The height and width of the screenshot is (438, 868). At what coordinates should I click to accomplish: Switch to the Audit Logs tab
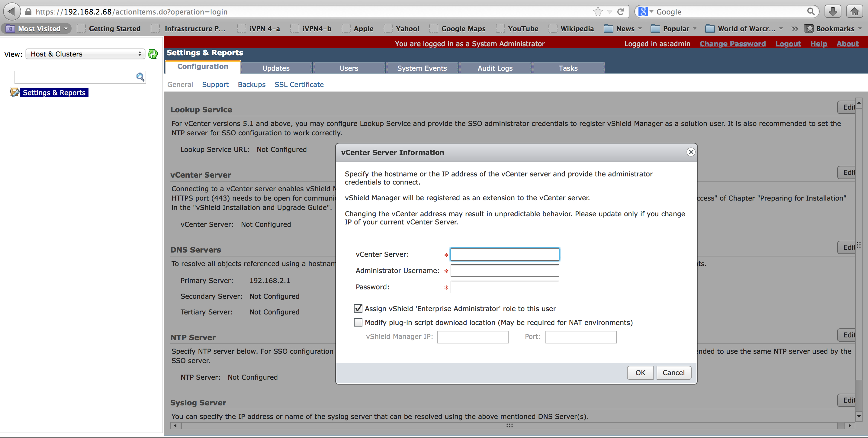pyautogui.click(x=495, y=68)
